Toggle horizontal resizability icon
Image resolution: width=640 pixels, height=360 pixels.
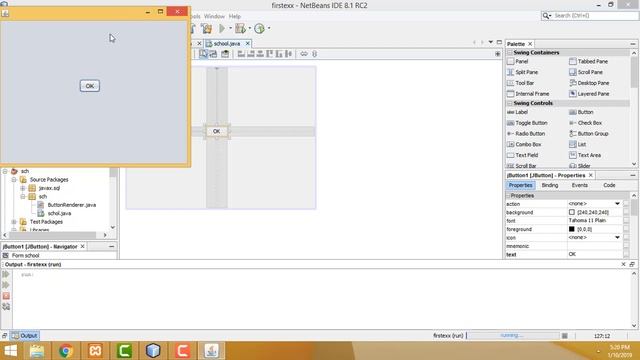(304, 54)
